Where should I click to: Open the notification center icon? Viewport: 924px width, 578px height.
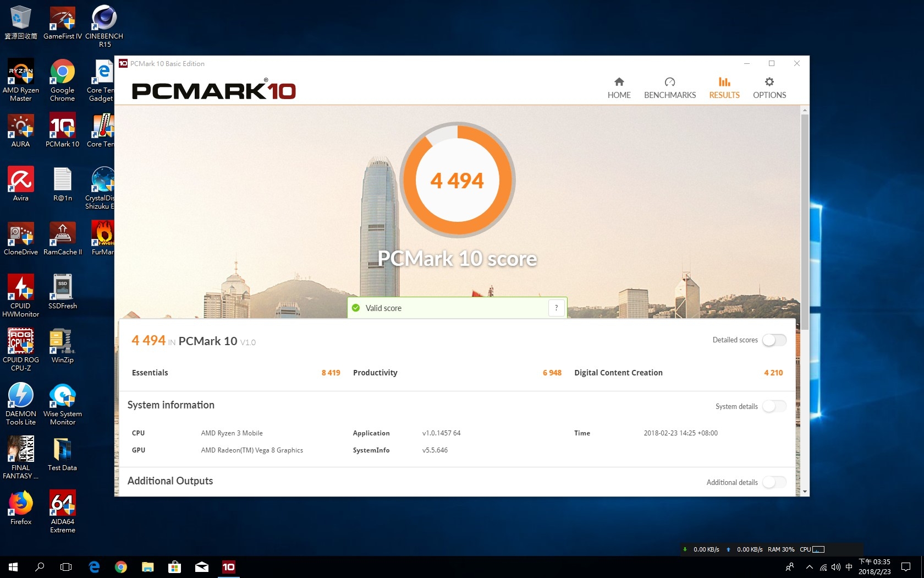906,566
